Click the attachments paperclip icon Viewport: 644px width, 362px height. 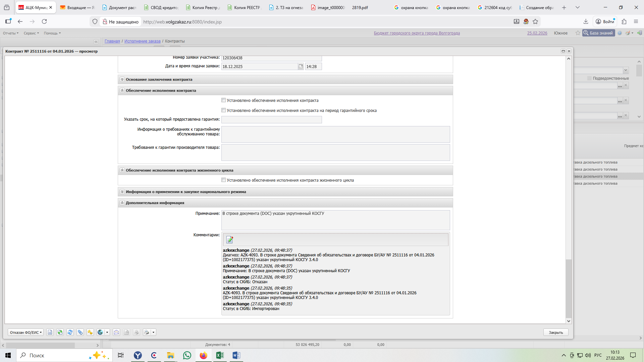tap(80, 332)
